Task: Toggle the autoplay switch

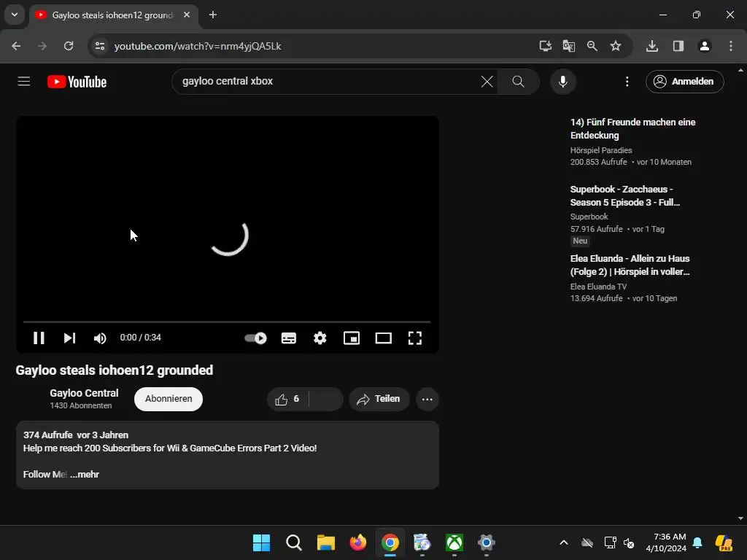Action: pyautogui.click(x=255, y=338)
